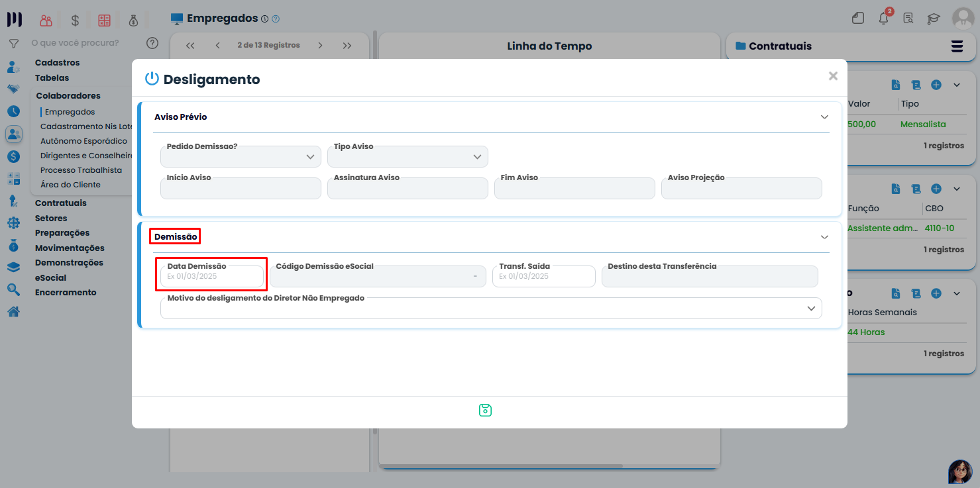The image size is (980, 488).
Task: Open the Motivo do desligamento dropdown
Action: (x=811, y=308)
